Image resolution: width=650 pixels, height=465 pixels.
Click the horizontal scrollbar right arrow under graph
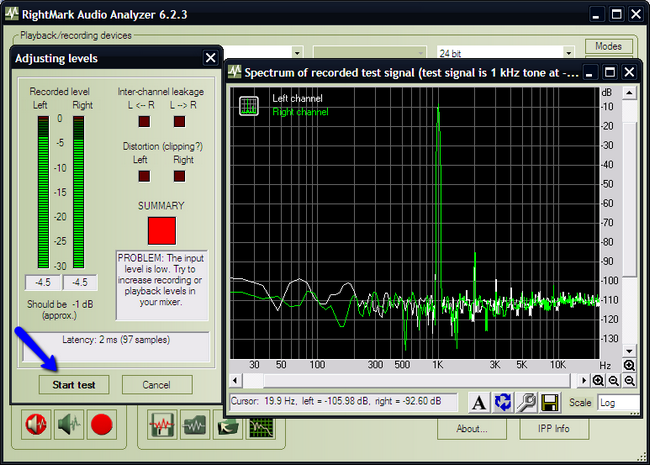584,381
